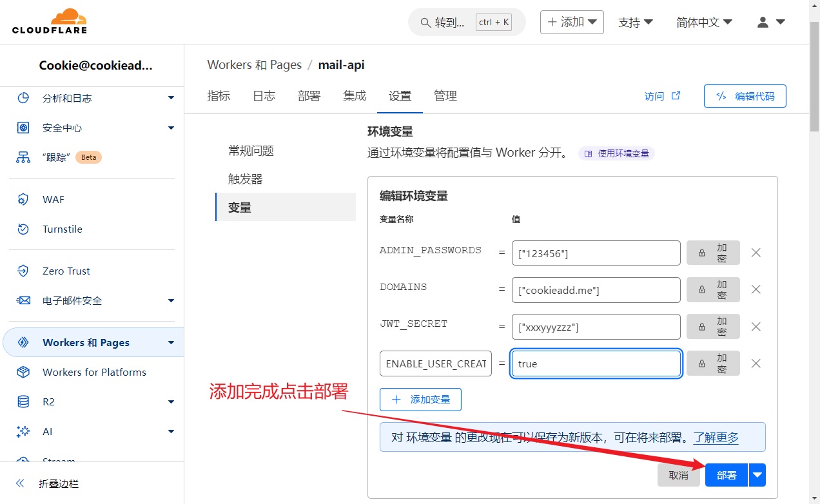Encrypt the ENABLE_USER_CREATE variable value
The image size is (820, 504).
[x=713, y=363]
